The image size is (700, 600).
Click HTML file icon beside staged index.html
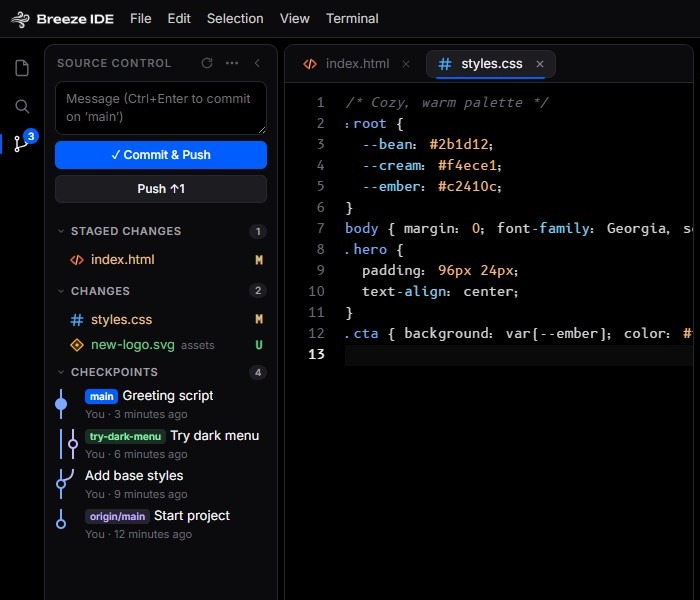click(x=77, y=260)
